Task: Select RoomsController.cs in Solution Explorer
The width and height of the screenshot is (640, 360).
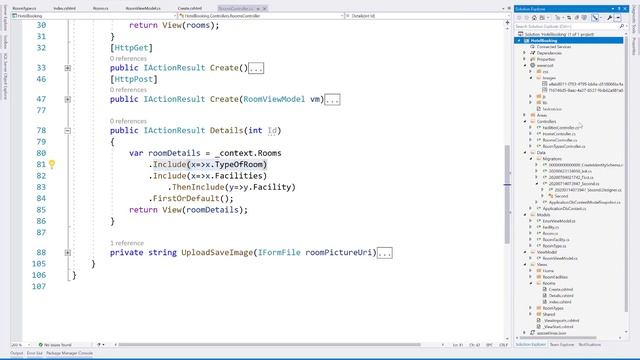Action: [x=560, y=140]
